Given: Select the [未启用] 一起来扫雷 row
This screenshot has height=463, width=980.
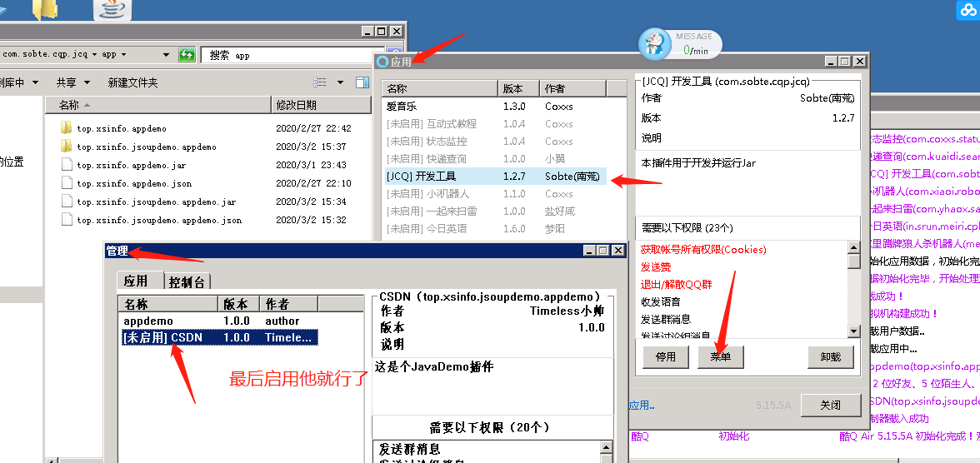Looking at the screenshot, I should 494,212.
